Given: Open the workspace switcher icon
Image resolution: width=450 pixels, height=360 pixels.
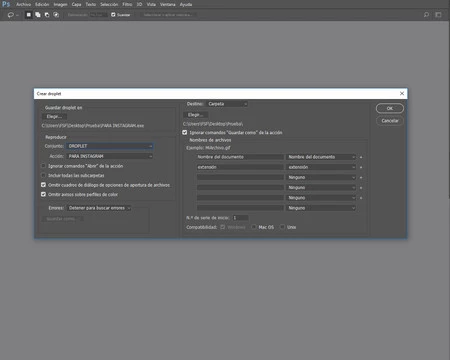Looking at the screenshot, I should click(x=438, y=15).
